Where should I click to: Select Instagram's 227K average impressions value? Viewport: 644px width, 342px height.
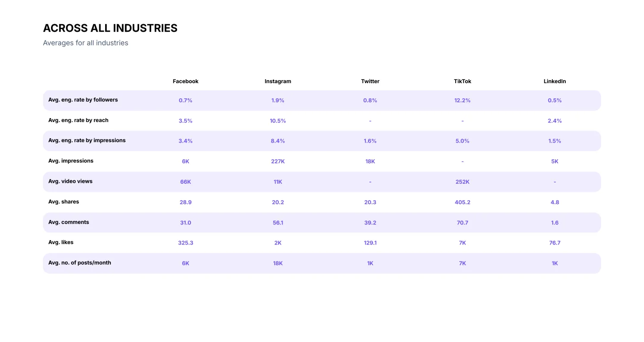point(278,161)
